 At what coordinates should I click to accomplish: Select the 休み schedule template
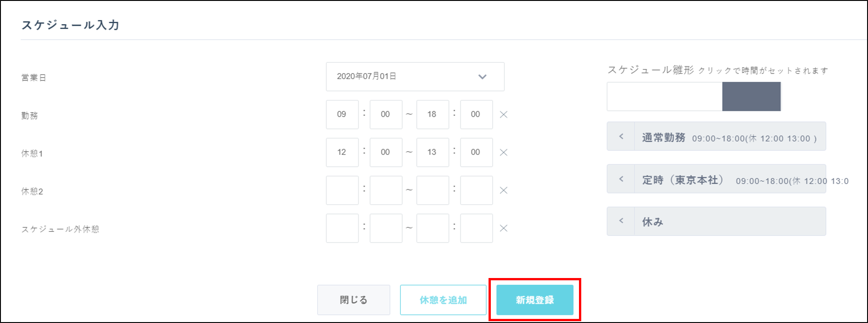tap(729, 222)
